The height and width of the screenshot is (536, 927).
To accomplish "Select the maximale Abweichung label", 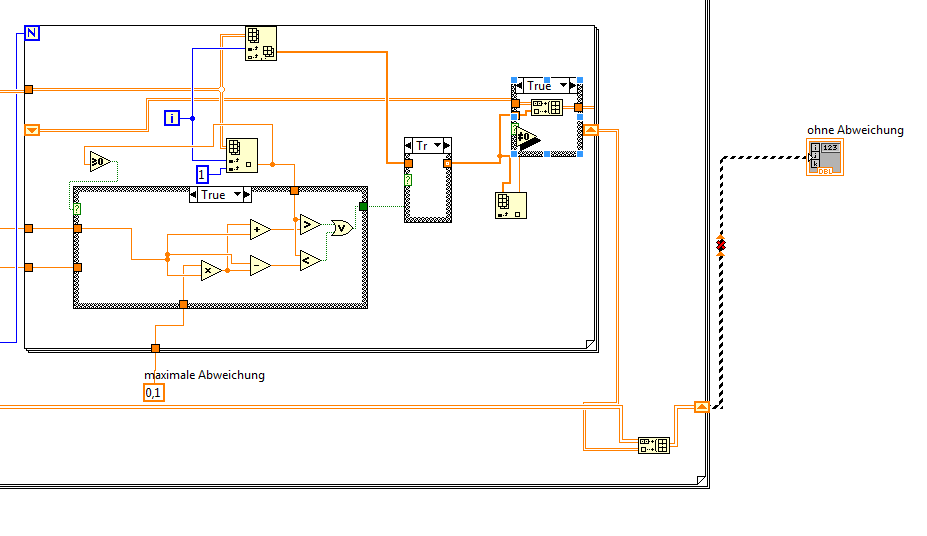I will pyautogui.click(x=205, y=375).
